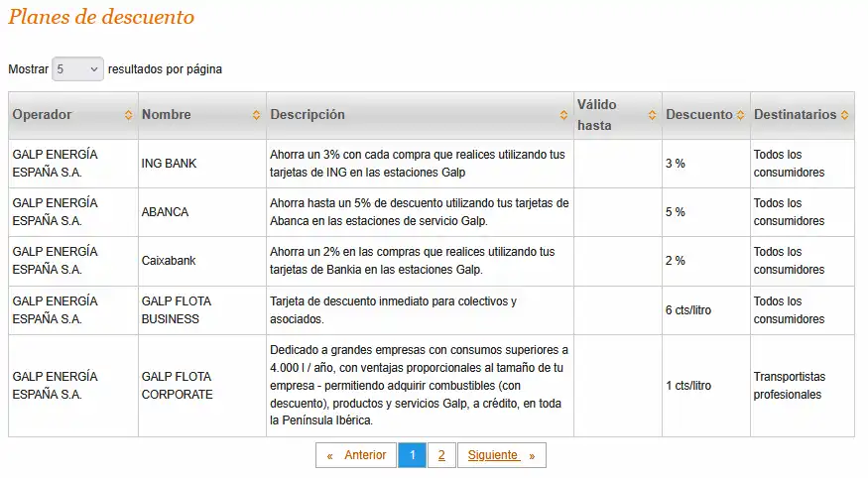Click the grandes empresas description text

[x=419, y=386]
